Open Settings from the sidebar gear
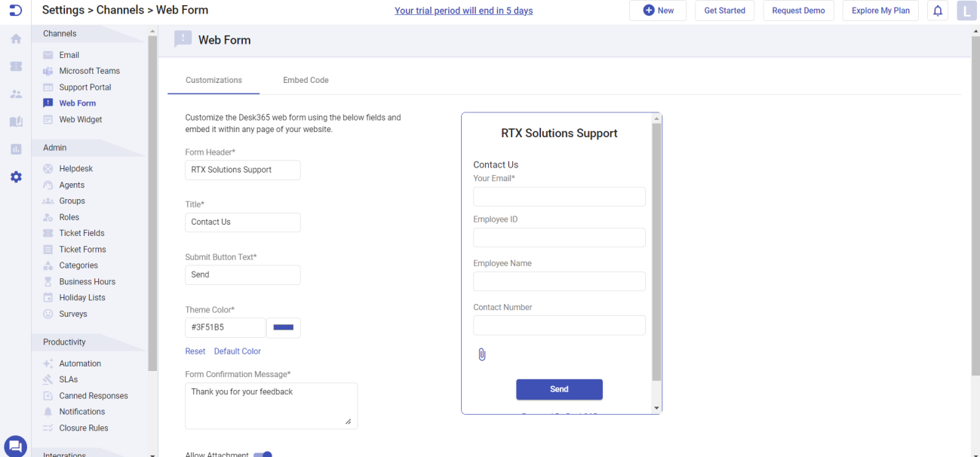The width and height of the screenshot is (980, 457). [15, 176]
